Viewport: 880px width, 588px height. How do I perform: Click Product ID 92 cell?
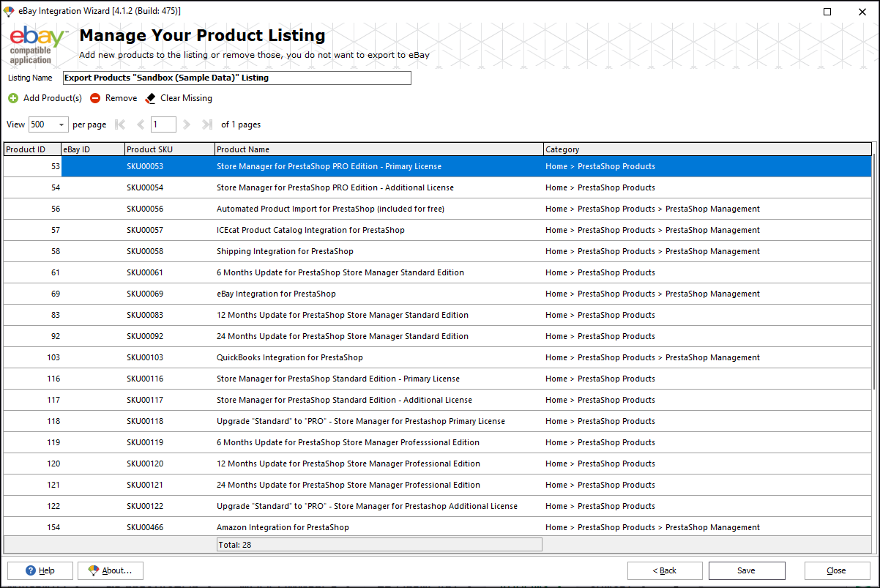32,336
